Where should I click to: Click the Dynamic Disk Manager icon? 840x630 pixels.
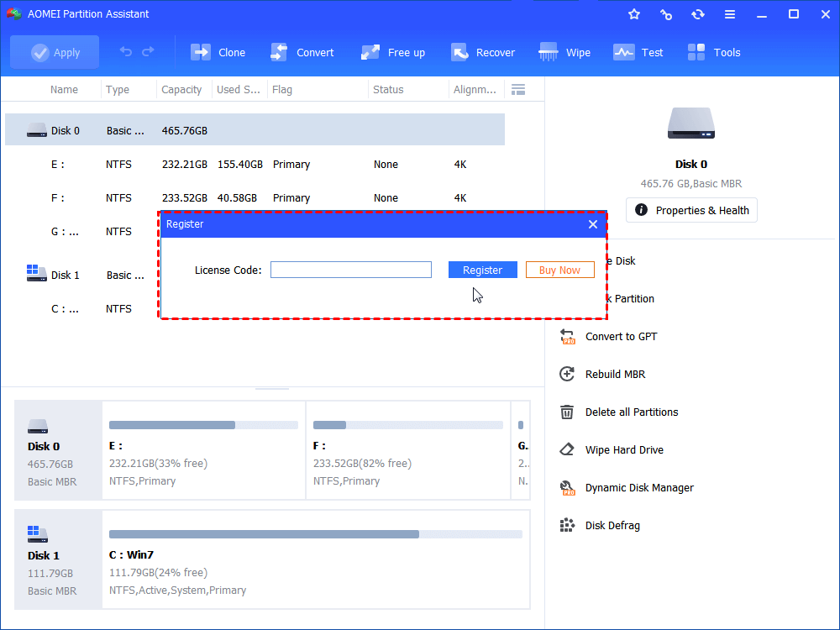(x=567, y=488)
